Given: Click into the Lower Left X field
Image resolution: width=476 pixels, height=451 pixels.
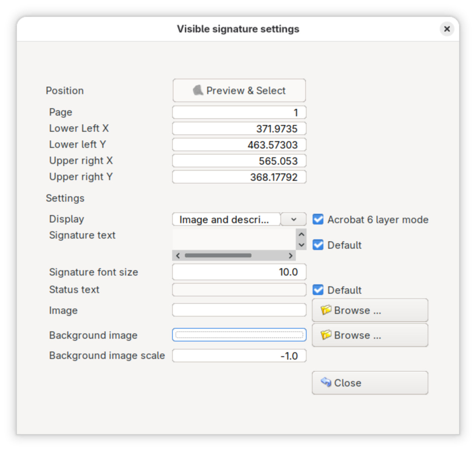Looking at the screenshot, I should 239,128.
